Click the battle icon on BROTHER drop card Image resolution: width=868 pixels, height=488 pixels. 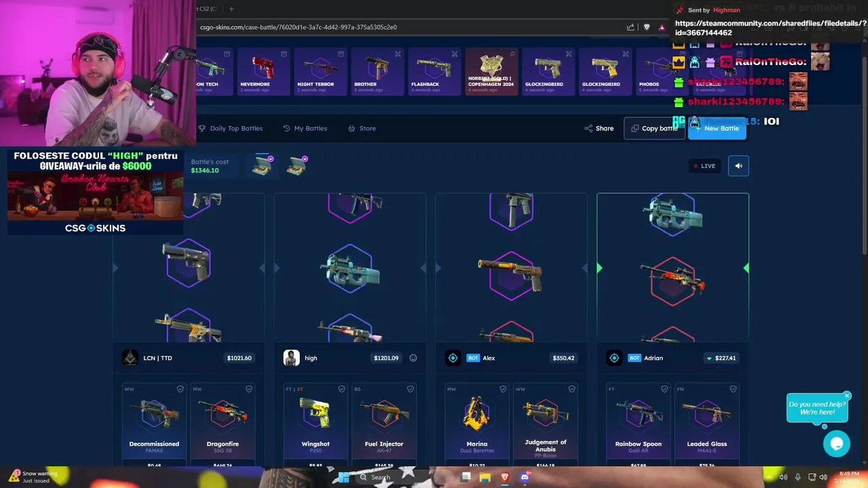pos(398,54)
